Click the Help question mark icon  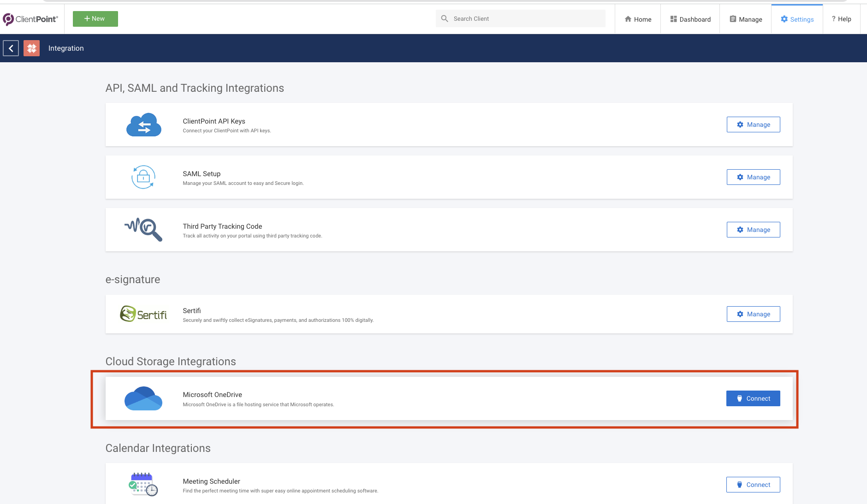coord(833,19)
